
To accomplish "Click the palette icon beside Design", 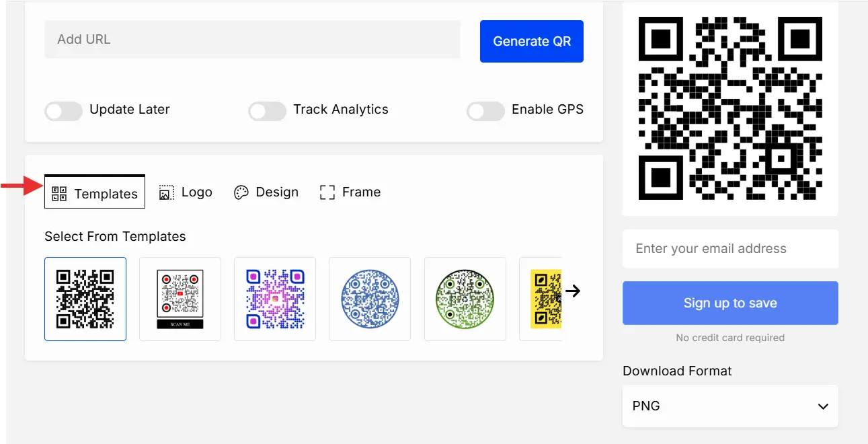I will 241,192.
